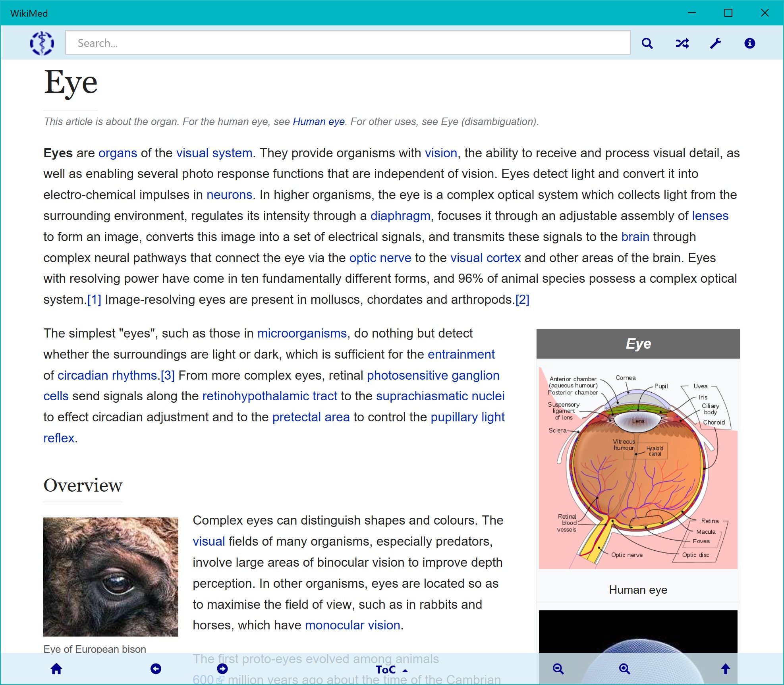Viewport: 784px width, 685px height.
Task: Open the Home page
Action: pyautogui.click(x=56, y=669)
